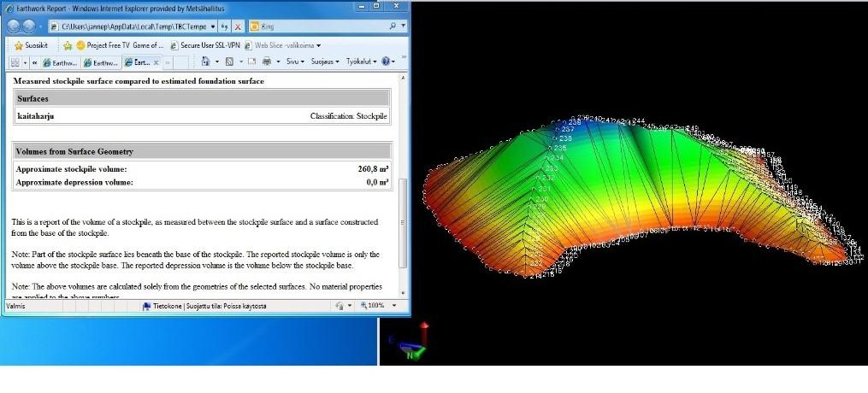Open the Quick Tabs dropdown arrow
Image resolution: width=868 pixels, height=393 pixels.
(25, 62)
